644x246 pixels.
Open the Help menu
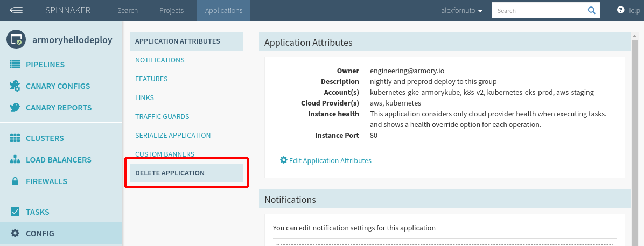[628, 10]
